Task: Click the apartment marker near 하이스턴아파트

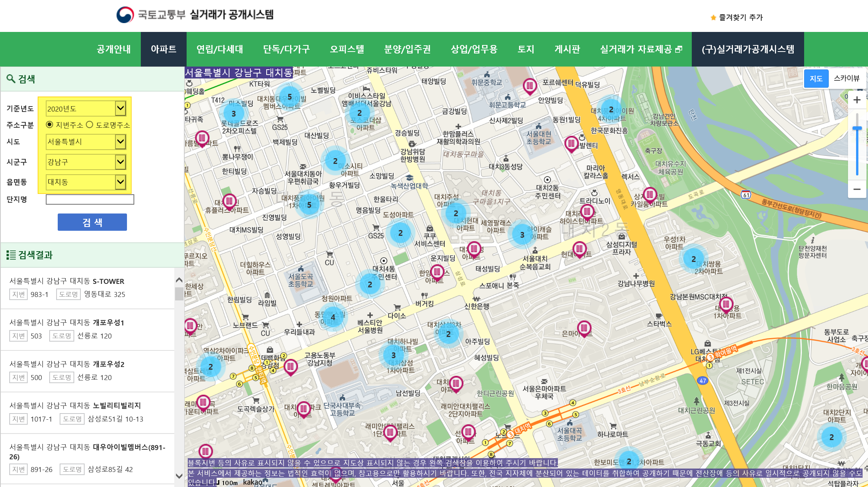Action: (587, 212)
